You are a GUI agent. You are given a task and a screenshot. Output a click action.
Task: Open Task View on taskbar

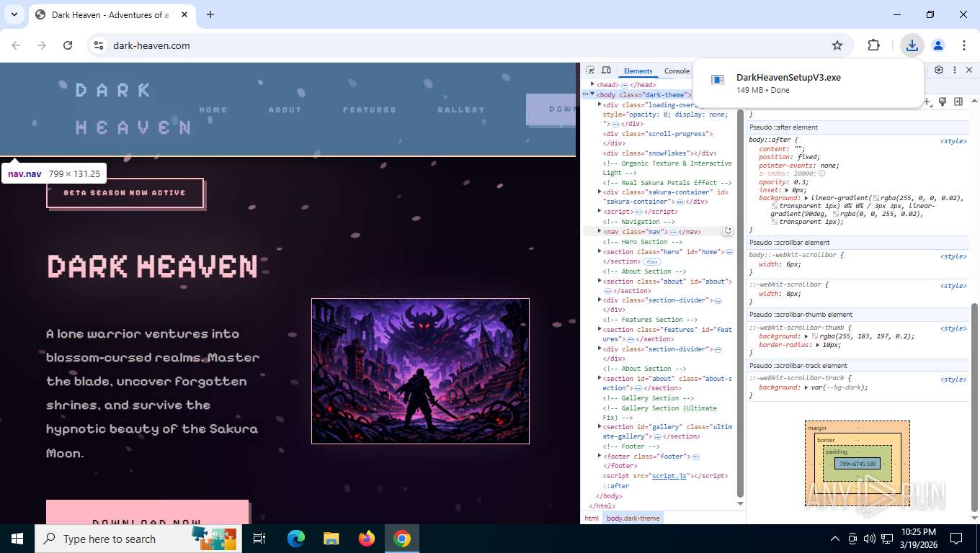[x=259, y=539]
